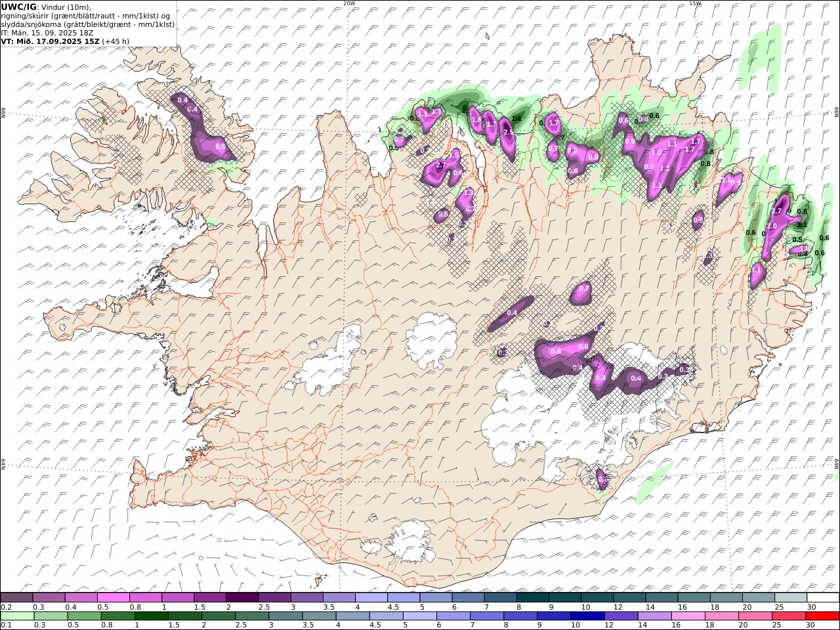Viewport: 840px width, 630px height.
Task: Click the '0.1' rain legend label
Action: pos(6,625)
